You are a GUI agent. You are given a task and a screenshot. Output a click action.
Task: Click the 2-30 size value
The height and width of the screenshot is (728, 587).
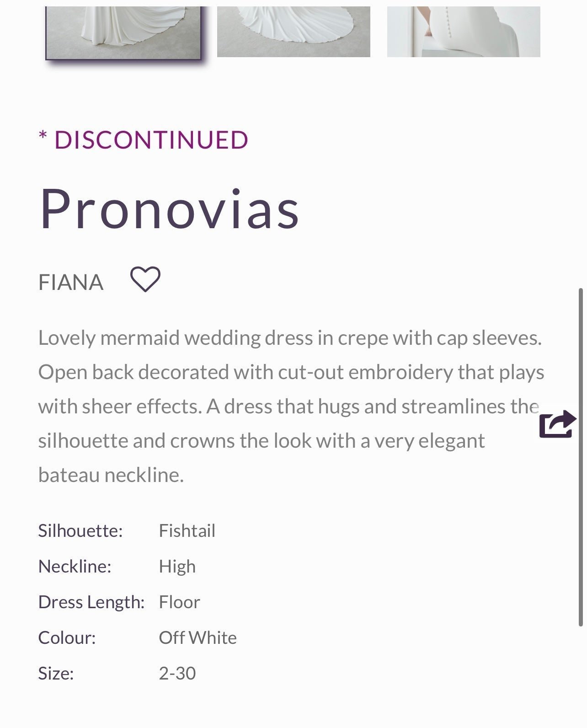[177, 674]
